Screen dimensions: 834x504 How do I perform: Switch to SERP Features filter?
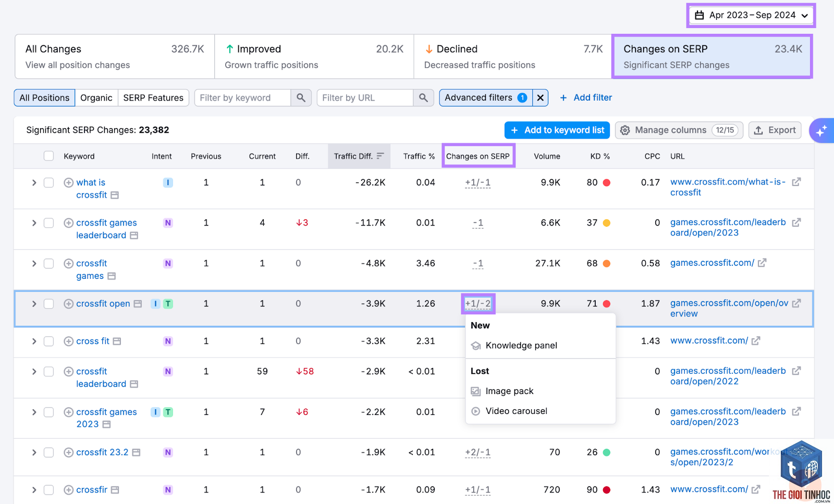(153, 97)
